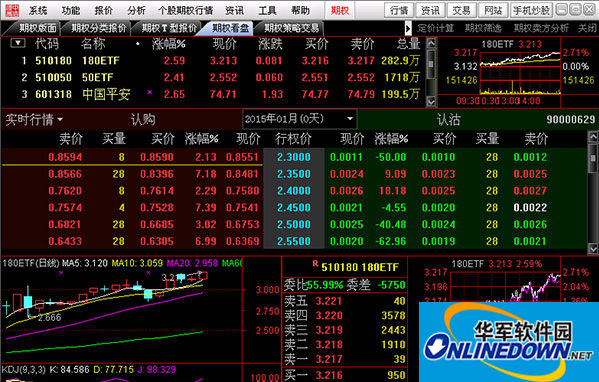
Task: Click the 买一 3.216 order row
Action: (x=345, y=375)
